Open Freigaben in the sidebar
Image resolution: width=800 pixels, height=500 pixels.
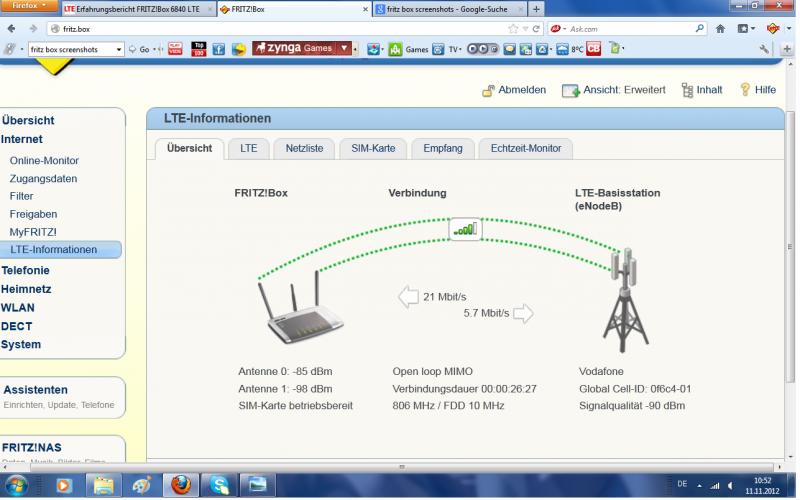click(x=33, y=214)
